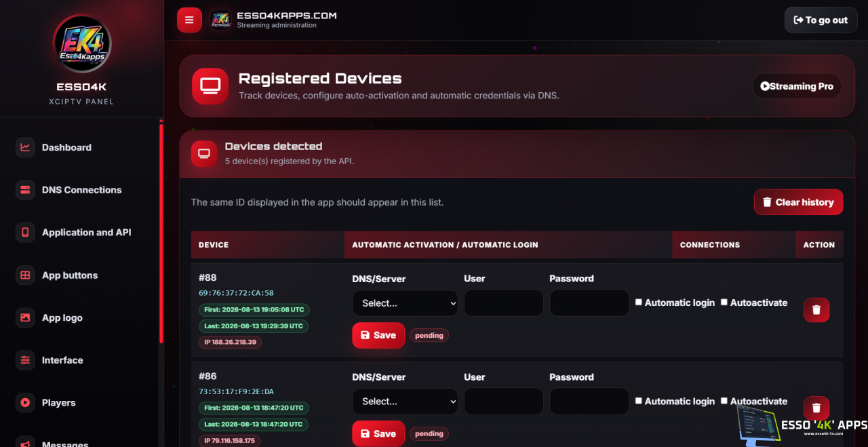This screenshot has width=868, height=447.
Task: Enable Automatic login for device #88
Action: (x=639, y=303)
